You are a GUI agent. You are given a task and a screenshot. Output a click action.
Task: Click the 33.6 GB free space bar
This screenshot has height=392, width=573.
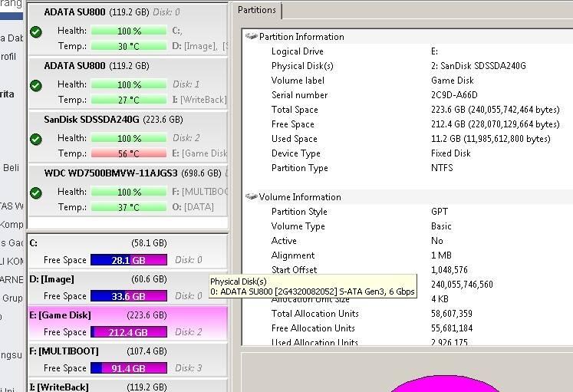coord(129,296)
